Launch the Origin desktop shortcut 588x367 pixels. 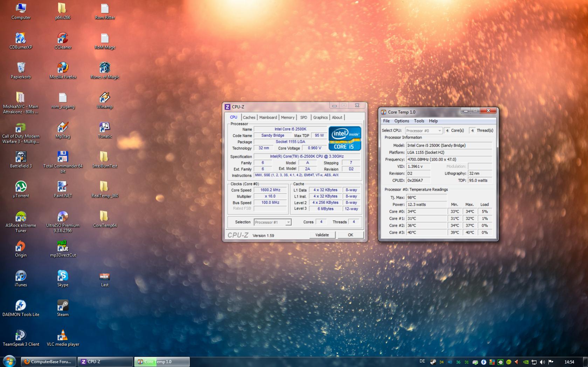point(21,249)
